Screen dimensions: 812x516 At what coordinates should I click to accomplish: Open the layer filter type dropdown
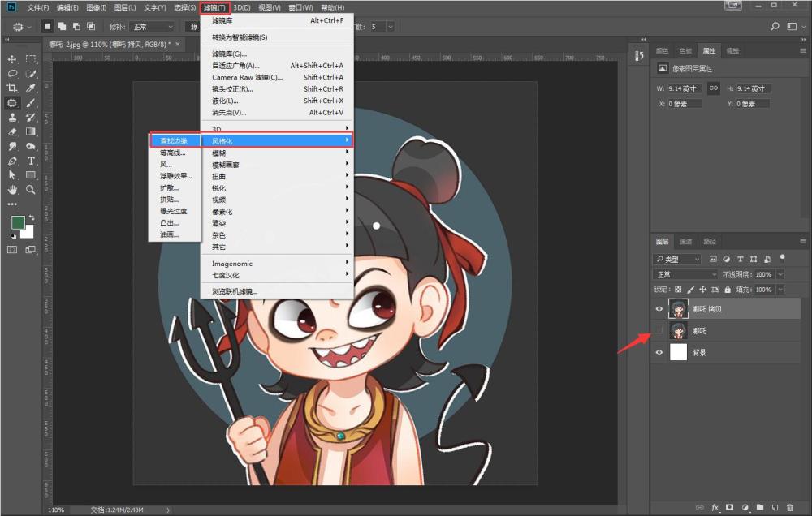pyautogui.click(x=677, y=260)
